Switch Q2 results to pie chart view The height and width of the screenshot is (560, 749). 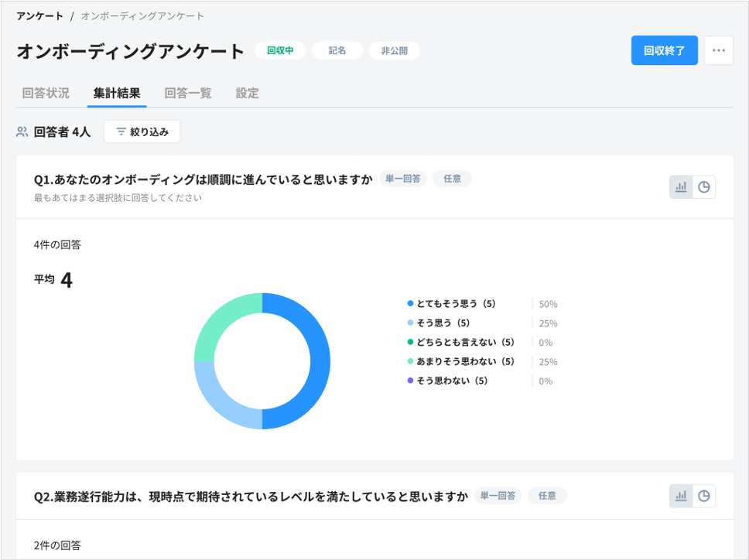(x=703, y=496)
